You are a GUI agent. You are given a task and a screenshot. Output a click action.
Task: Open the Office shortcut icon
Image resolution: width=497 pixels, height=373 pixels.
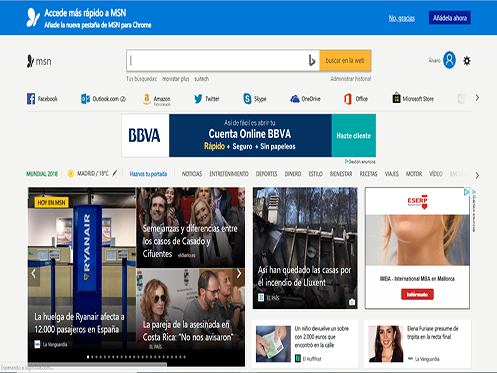pos(348,99)
